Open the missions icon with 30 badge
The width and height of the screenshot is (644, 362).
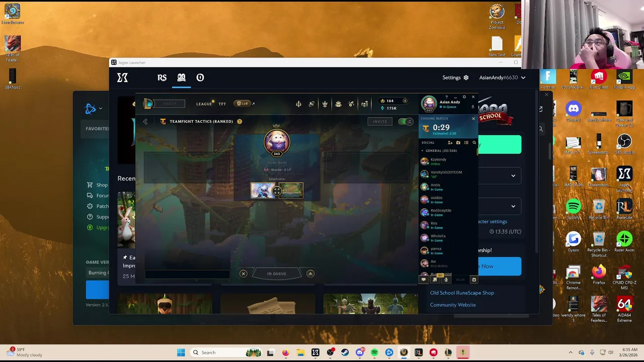[435, 280]
